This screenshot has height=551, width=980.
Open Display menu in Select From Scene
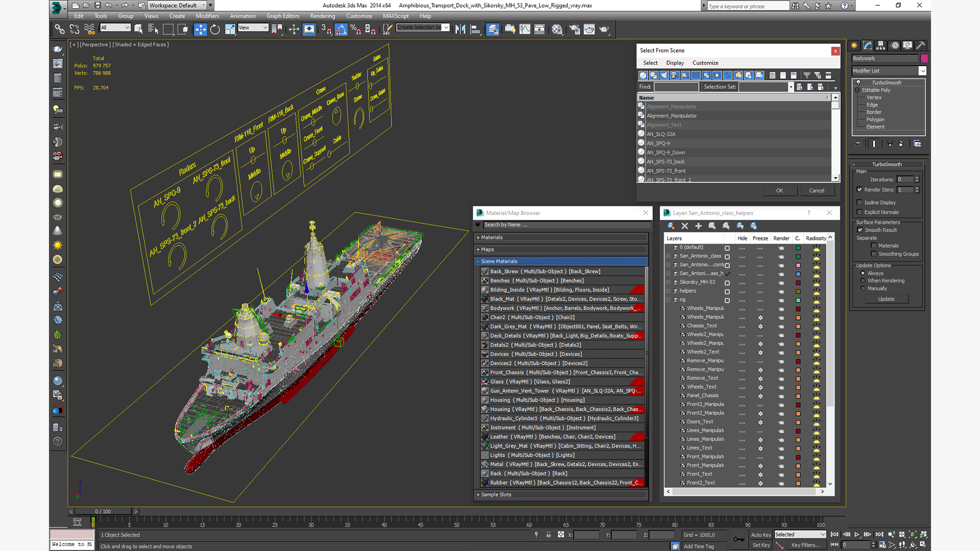pyautogui.click(x=675, y=63)
